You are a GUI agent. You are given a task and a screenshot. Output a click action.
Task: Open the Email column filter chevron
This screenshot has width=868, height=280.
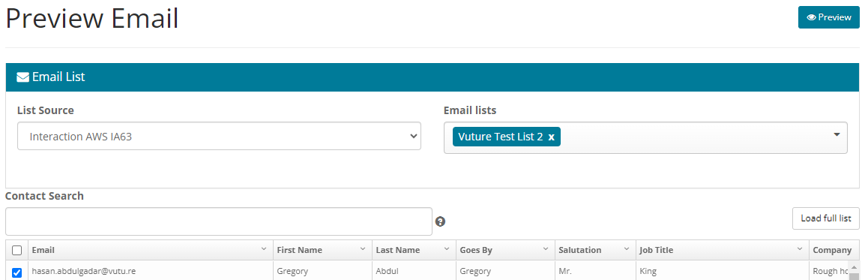[x=264, y=249]
